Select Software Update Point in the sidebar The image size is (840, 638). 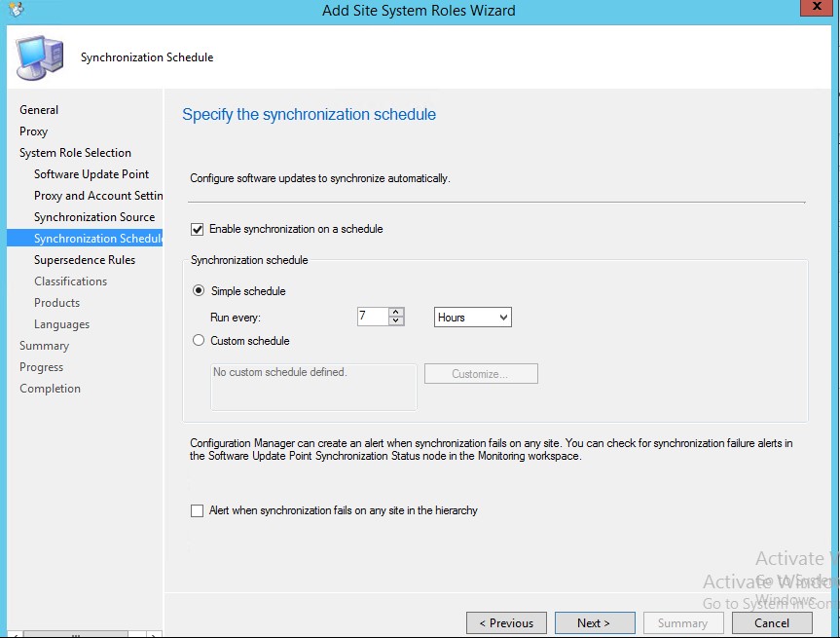91,174
